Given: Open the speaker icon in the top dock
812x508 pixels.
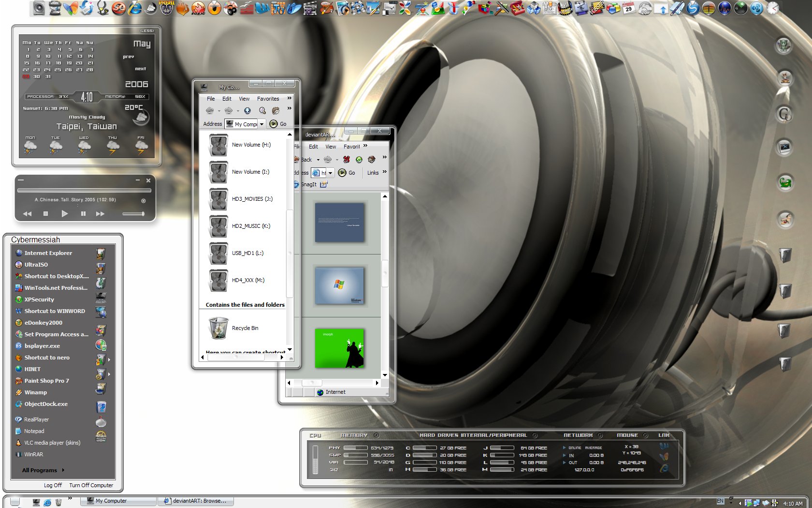Looking at the screenshot, I should [x=39, y=8].
